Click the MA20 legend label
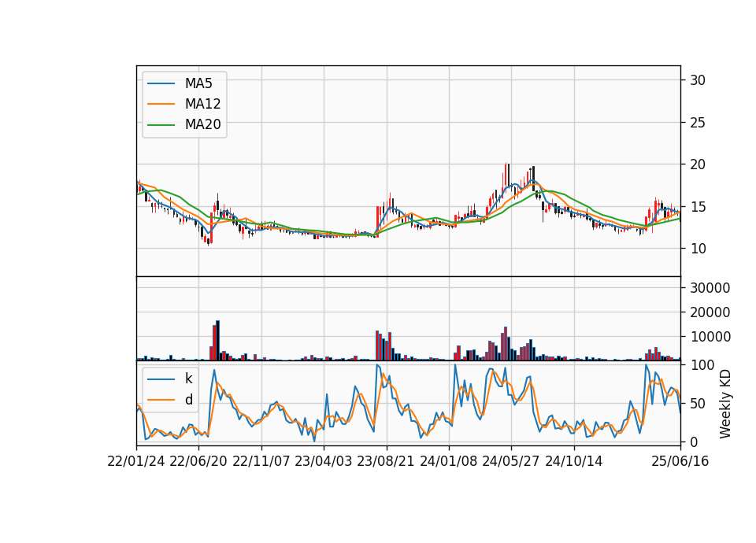 202,124
